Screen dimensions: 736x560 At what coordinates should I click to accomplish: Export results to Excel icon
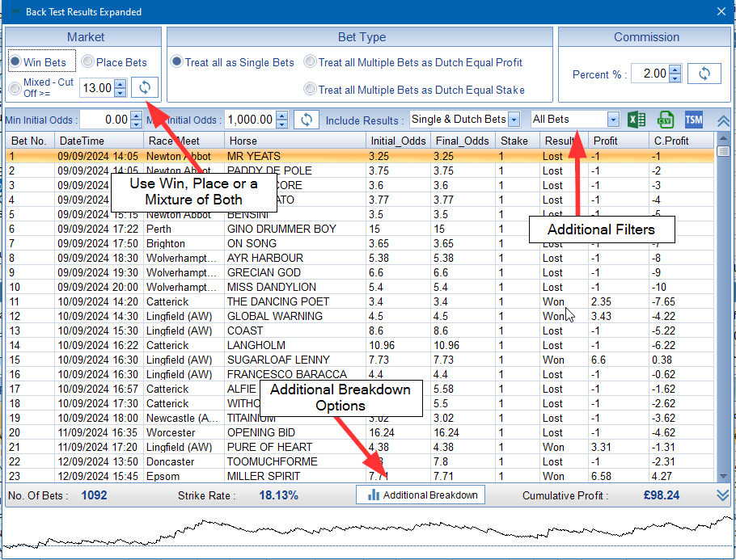click(x=637, y=120)
